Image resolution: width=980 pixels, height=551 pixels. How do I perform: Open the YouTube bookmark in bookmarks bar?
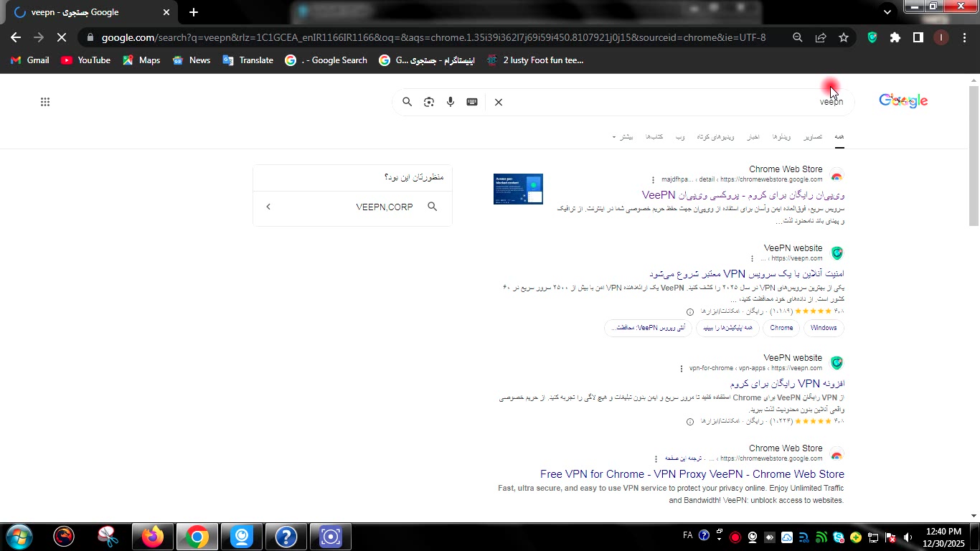86,60
